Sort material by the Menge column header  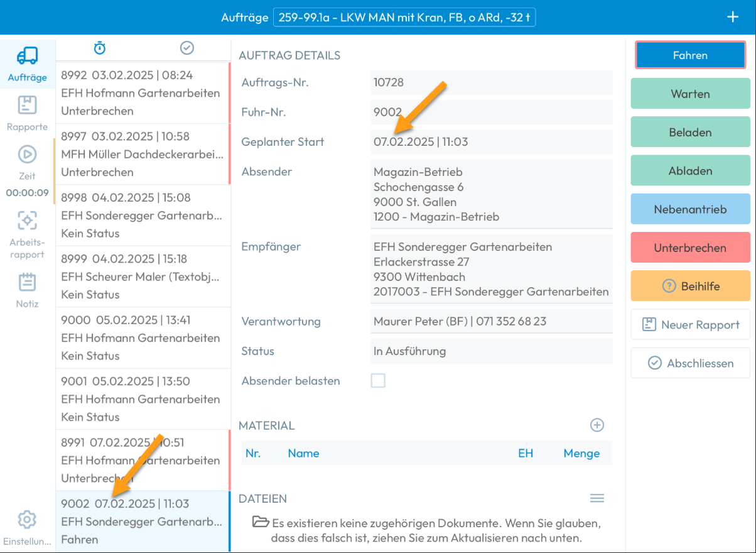point(581,454)
